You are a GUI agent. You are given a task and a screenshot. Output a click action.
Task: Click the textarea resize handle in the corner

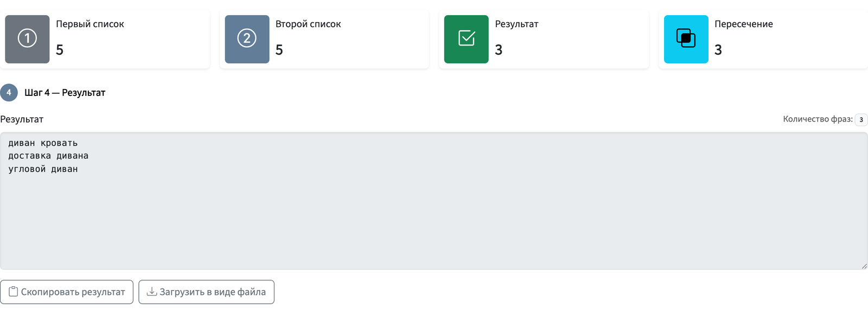pyautogui.click(x=864, y=266)
